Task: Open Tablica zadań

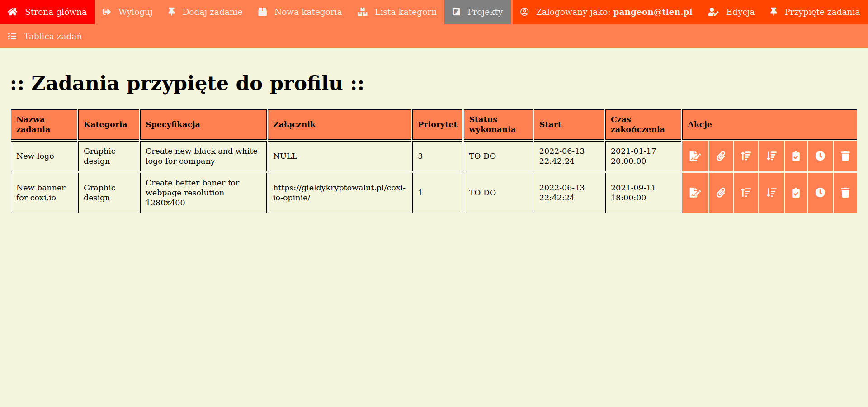Action: point(45,36)
